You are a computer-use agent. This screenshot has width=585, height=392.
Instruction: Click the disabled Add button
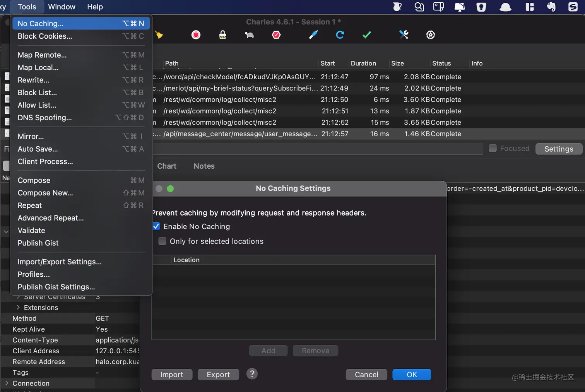268,351
